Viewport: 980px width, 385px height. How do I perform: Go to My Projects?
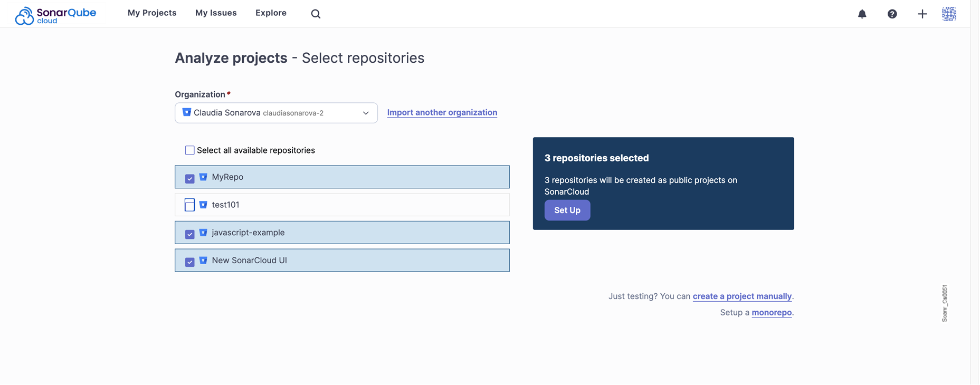(x=152, y=13)
